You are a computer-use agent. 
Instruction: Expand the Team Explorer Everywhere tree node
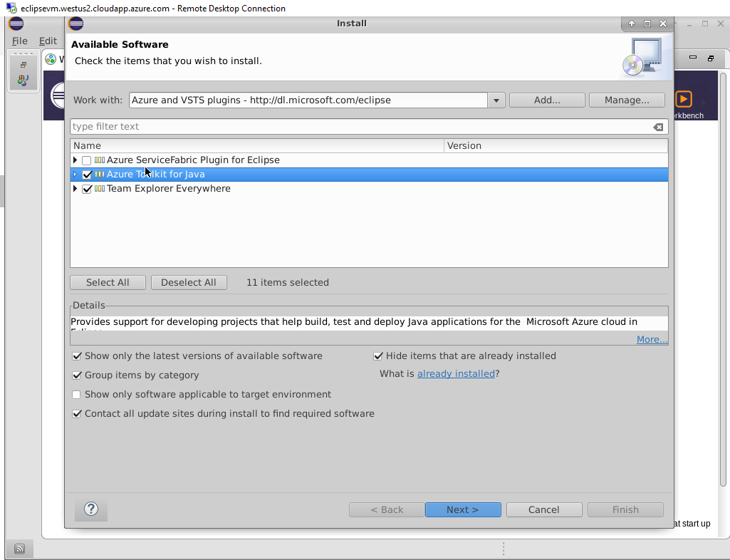[x=75, y=189]
